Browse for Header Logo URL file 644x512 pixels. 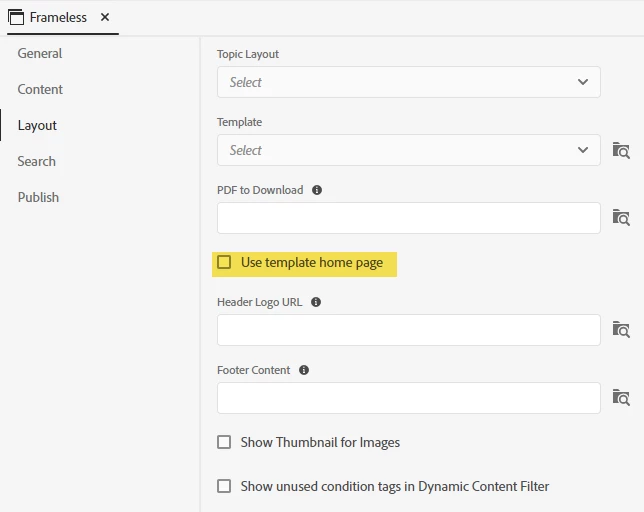tap(621, 329)
